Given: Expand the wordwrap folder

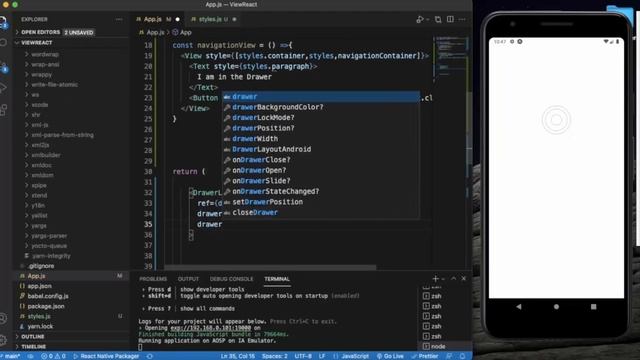Looking at the screenshot, I should click(x=45, y=54).
